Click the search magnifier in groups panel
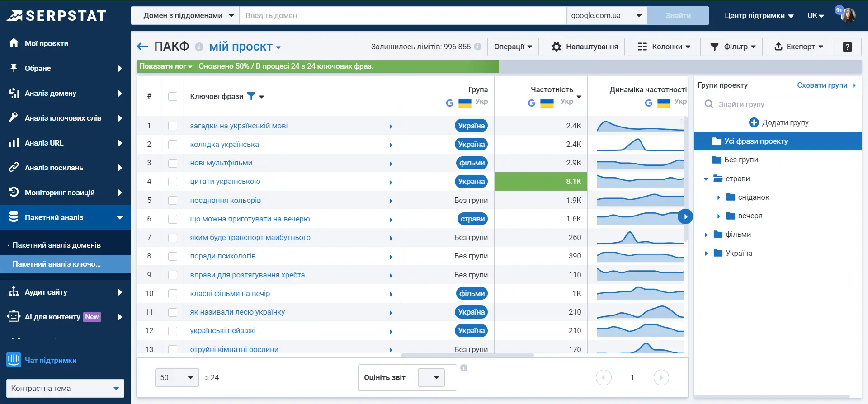 [x=709, y=104]
